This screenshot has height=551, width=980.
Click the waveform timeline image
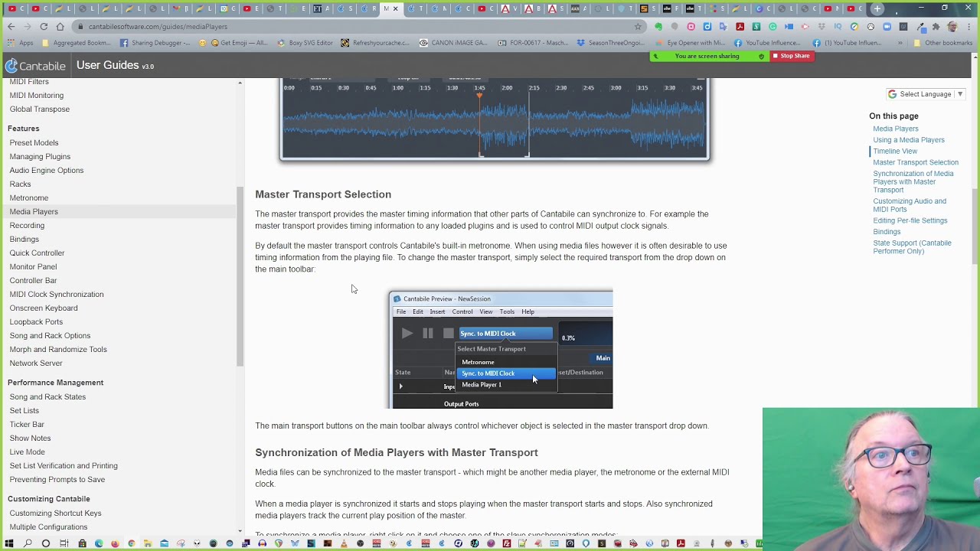[495, 119]
